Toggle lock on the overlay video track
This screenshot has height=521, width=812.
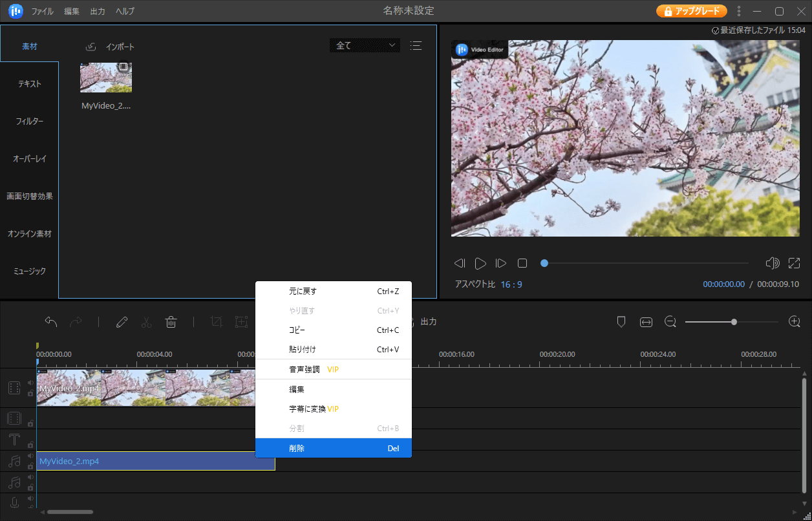point(30,423)
